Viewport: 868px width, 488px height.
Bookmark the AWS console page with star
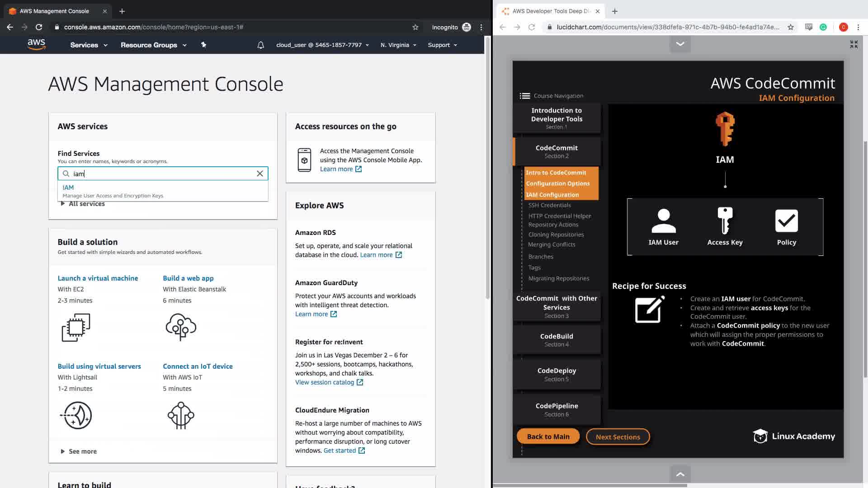click(415, 27)
